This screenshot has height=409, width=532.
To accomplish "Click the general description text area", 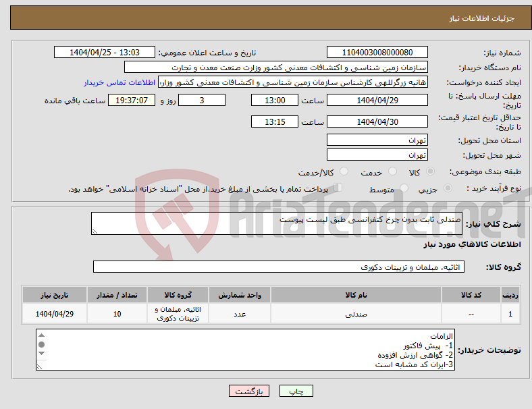I will click(x=277, y=223).
